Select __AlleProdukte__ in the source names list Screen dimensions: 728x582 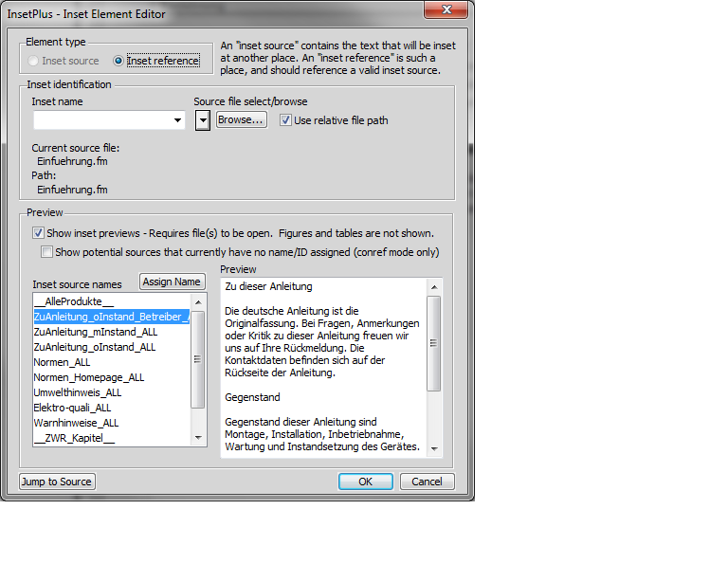[112, 301]
